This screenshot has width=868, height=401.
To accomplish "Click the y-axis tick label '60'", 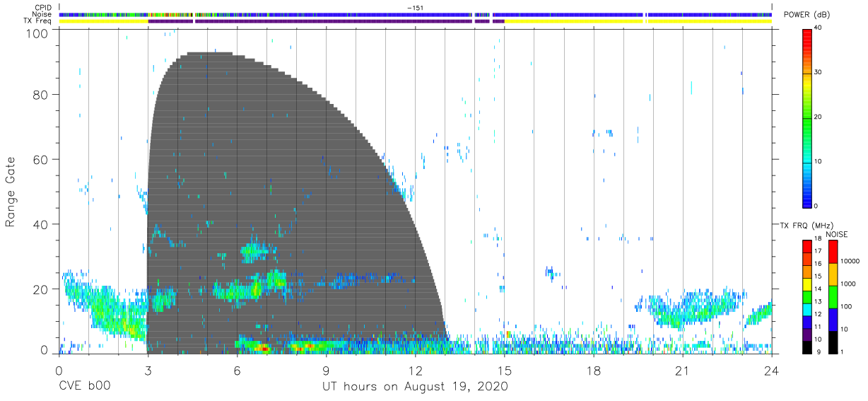I will 41,159.
